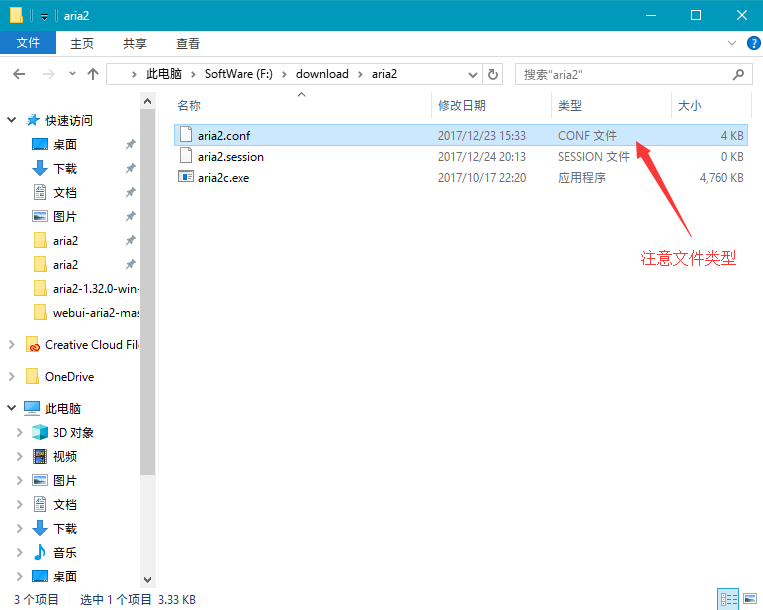Open the 文件 menu
Viewport: 763px width, 610px height.
pyautogui.click(x=28, y=43)
